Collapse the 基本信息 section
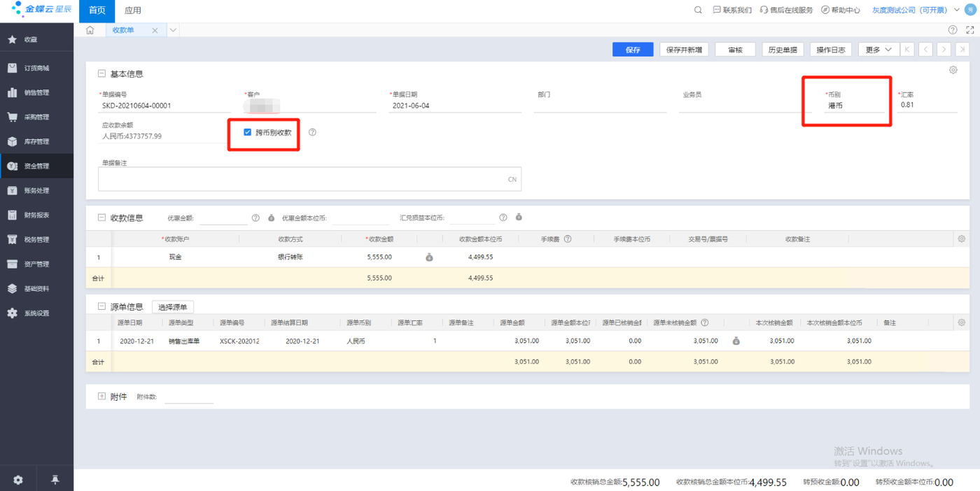The image size is (980, 491). coord(102,74)
